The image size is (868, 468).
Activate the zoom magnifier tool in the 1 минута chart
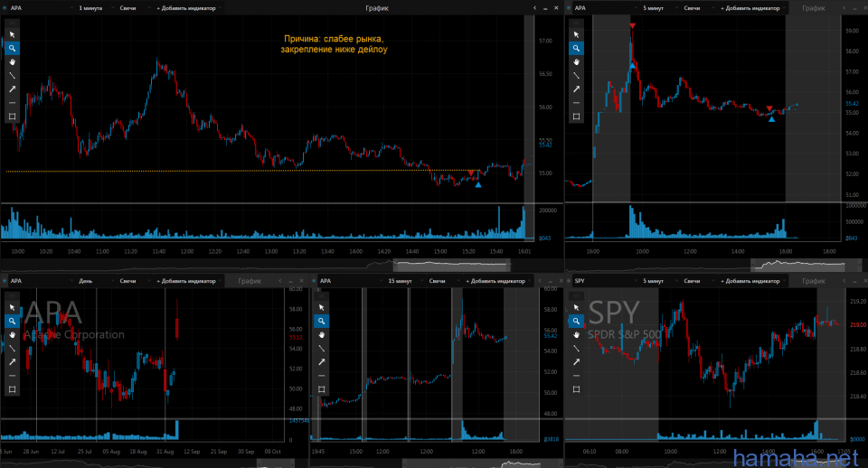click(12, 48)
